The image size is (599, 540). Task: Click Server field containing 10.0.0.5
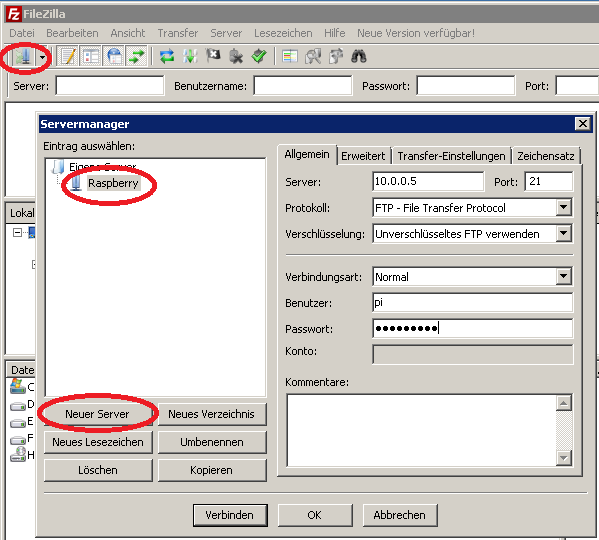click(x=428, y=181)
